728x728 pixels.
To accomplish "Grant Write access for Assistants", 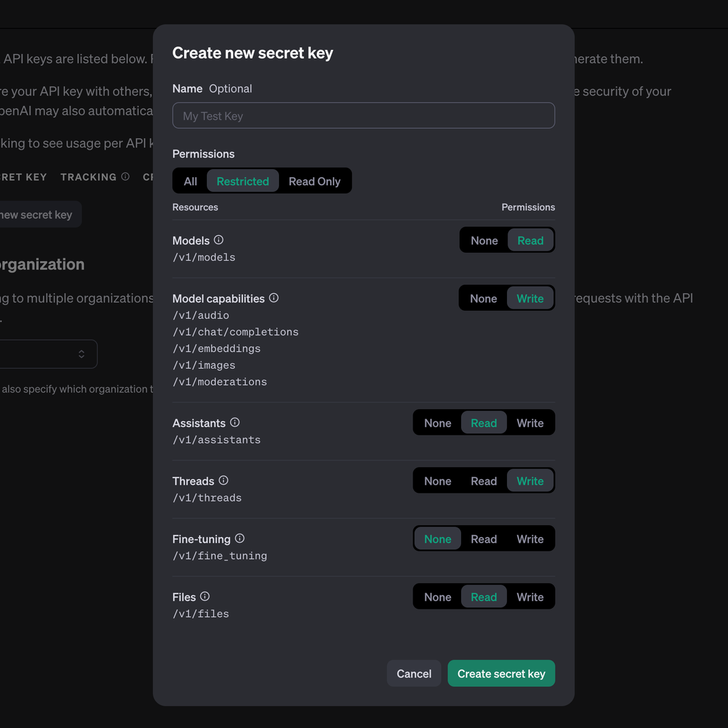I will click(530, 422).
